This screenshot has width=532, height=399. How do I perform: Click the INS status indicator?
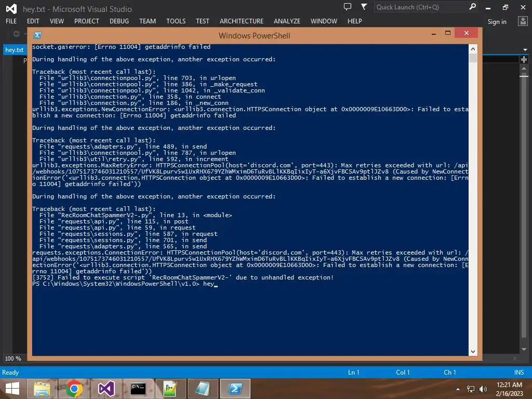coord(519,372)
